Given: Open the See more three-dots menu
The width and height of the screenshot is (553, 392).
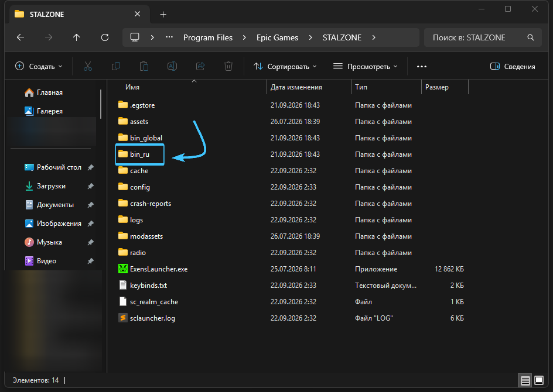Looking at the screenshot, I should pyautogui.click(x=422, y=66).
